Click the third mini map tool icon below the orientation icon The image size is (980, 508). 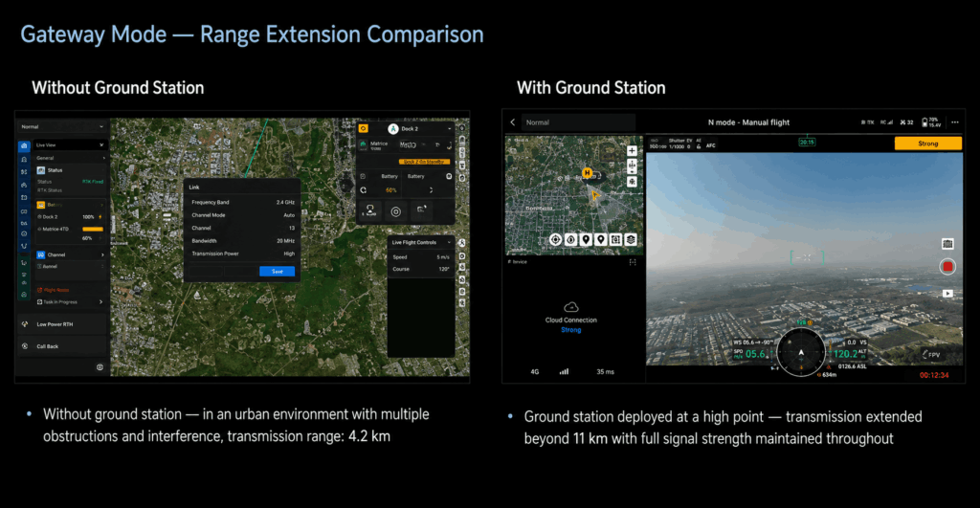632,182
